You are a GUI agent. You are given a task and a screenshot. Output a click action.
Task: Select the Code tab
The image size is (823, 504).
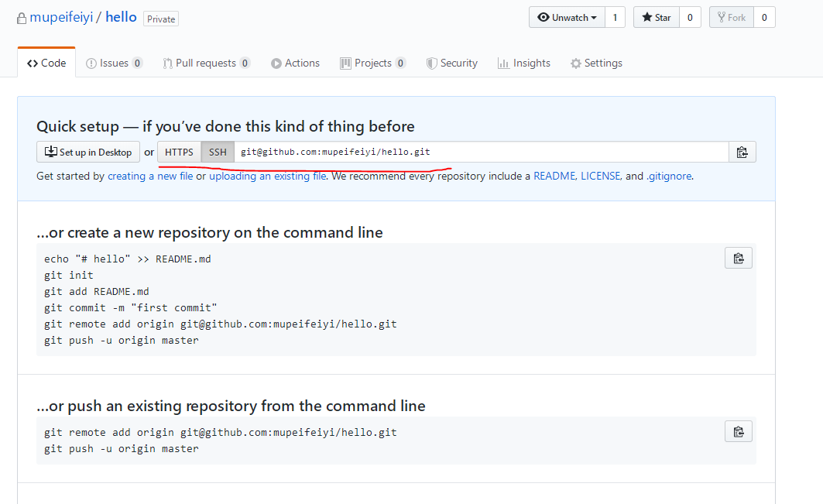[x=46, y=63]
